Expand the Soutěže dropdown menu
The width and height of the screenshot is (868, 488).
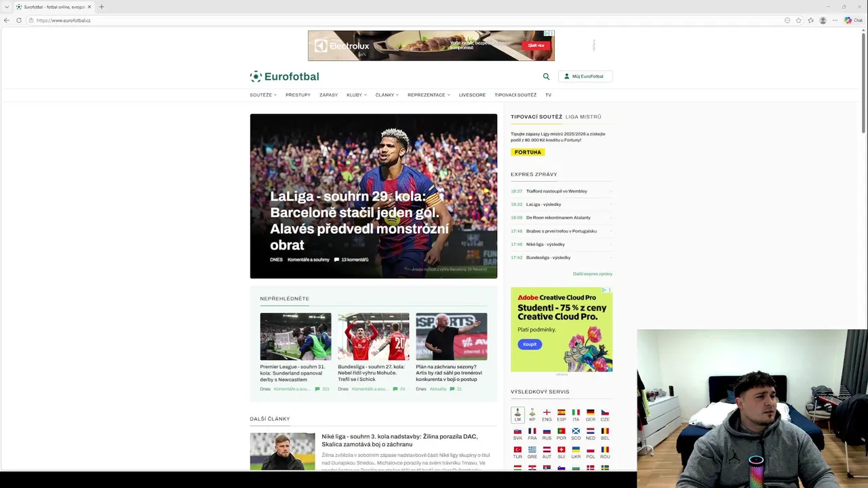point(263,95)
